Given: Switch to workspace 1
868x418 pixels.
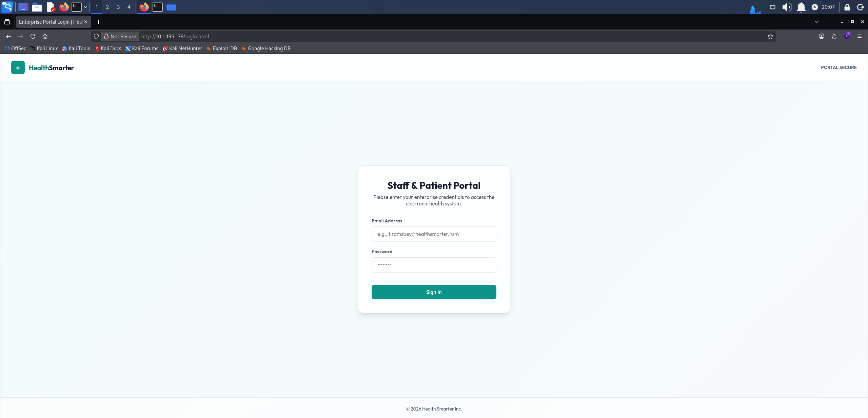Looking at the screenshot, I should coord(97,7).
